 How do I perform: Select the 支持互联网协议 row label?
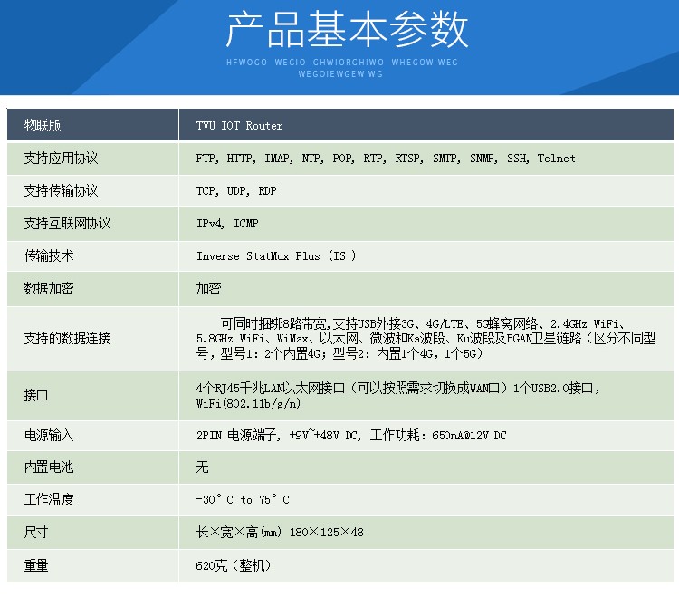(x=67, y=224)
